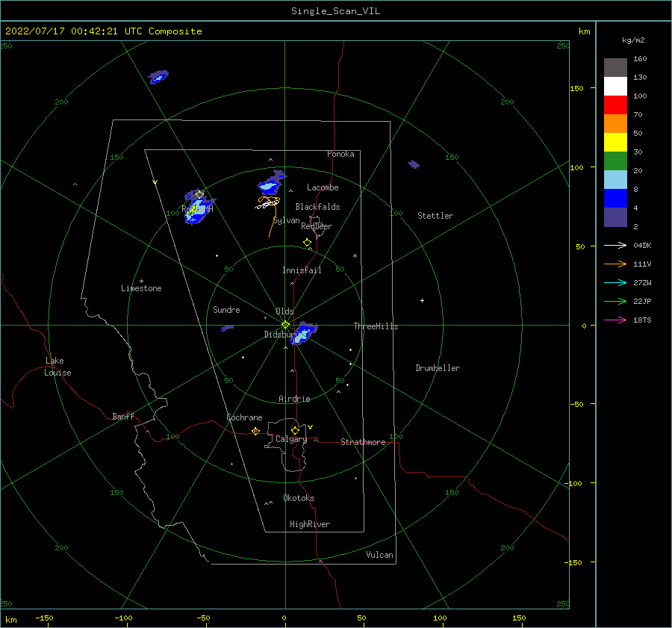This screenshot has height=628, width=672.
Task: Click the kg/m2 legend unit label
Action: [633, 40]
